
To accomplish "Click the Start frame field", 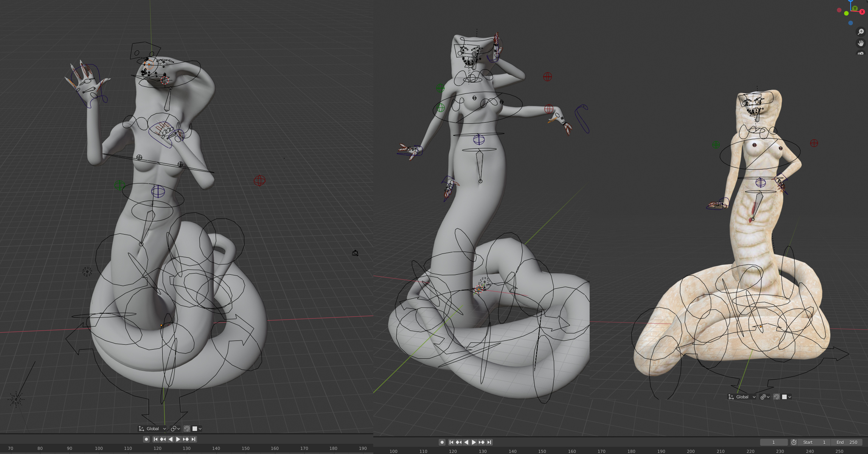I will click(x=814, y=442).
